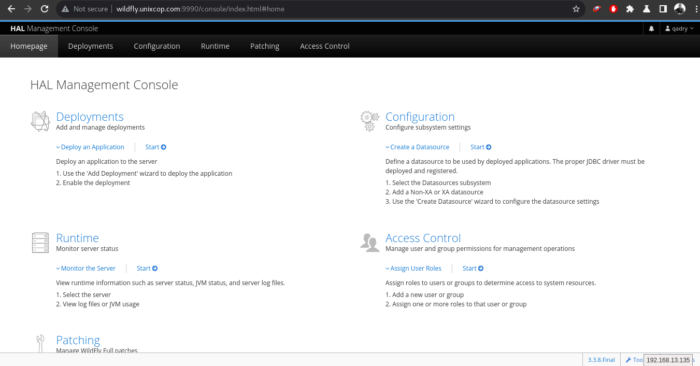Click '1. Add a new user or group'
The width and height of the screenshot is (700, 366).
pyautogui.click(x=425, y=295)
